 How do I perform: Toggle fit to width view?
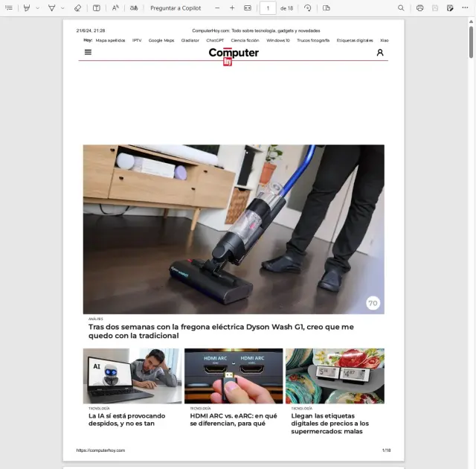[x=248, y=7]
